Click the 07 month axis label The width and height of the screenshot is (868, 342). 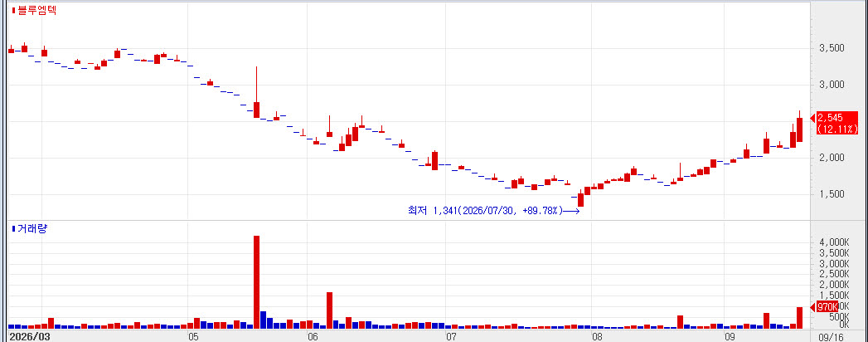451,337
